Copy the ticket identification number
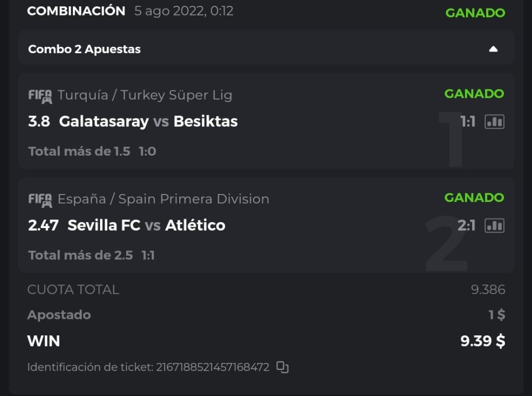 coord(282,367)
